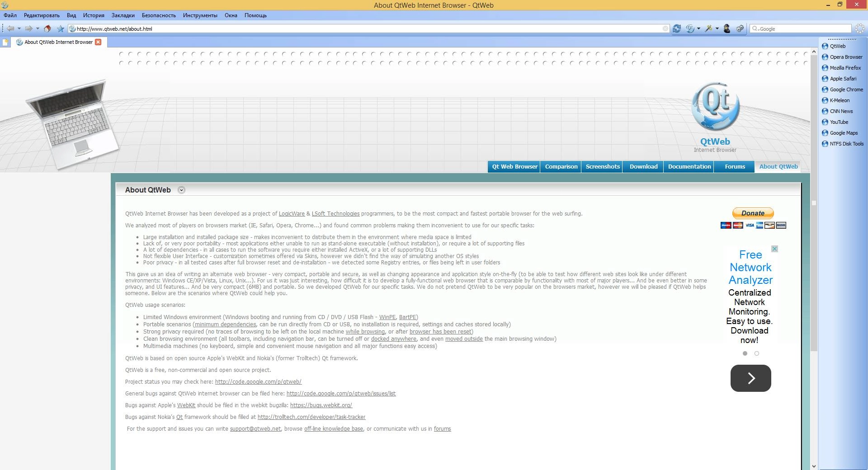Click the ad's next arrow button
The width and height of the screenshot is (868, 470).
(x=751, y=378)
